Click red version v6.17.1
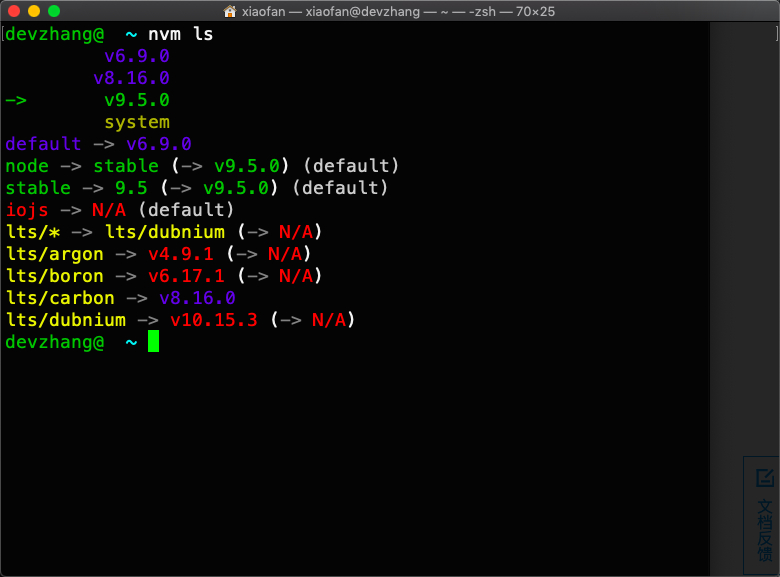This screenshot has height=577, width=780. 186,276
